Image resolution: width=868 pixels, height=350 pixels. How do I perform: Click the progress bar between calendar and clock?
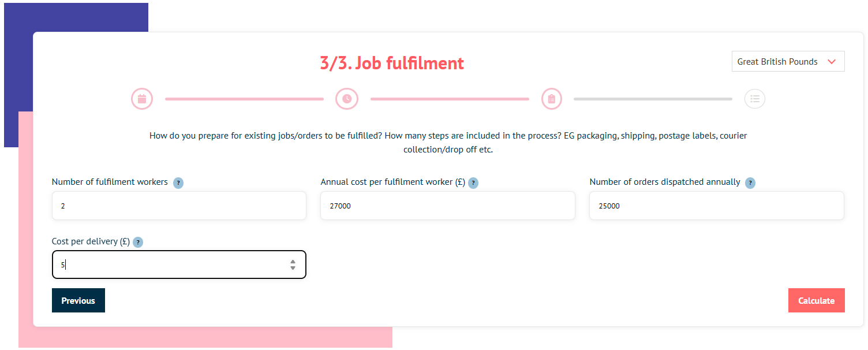[244, 99]
